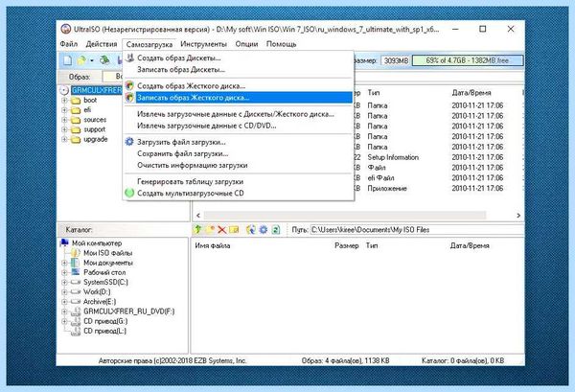
Task: Open the dropdown arrow beside the Open icon
Action: pos(92,60)
